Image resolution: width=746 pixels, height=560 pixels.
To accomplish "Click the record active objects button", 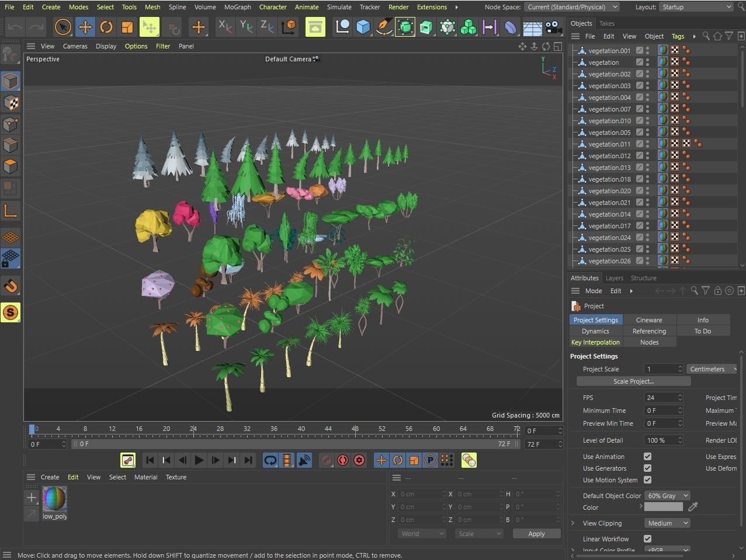I will click(327, 460).
